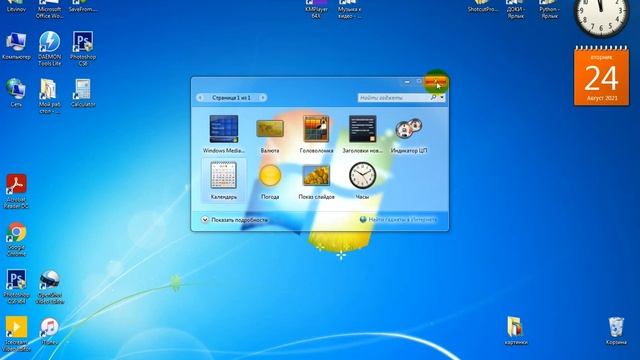Image resolution: width=640 pixels, height=360 pixels.
Task: Open the Photoshop CS6 shortcut near Calculator
Action: click(83, 49)
